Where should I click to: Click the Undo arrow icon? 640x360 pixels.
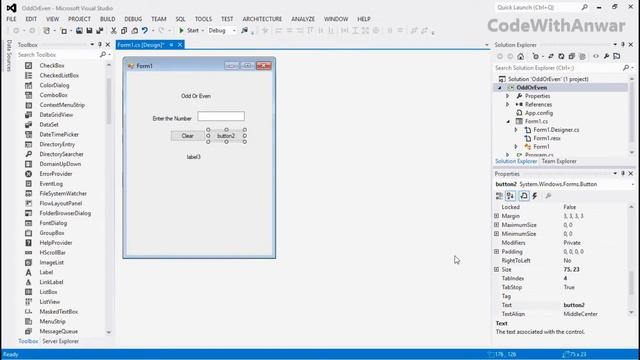[x=145, y=31]
